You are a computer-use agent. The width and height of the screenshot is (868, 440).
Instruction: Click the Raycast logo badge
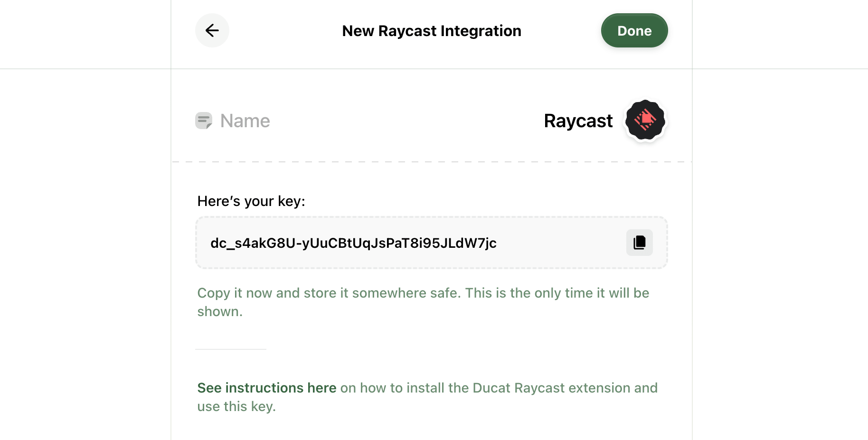(x=645, y=120)
